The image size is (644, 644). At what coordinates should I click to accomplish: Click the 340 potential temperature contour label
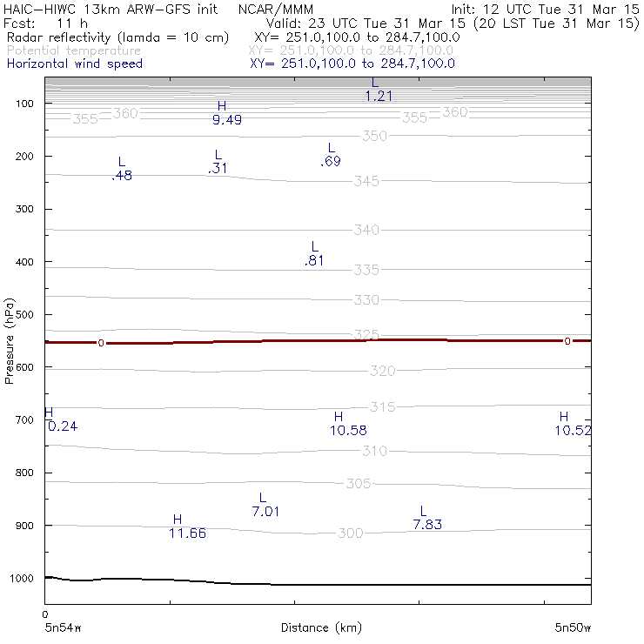tap(366, 230)
